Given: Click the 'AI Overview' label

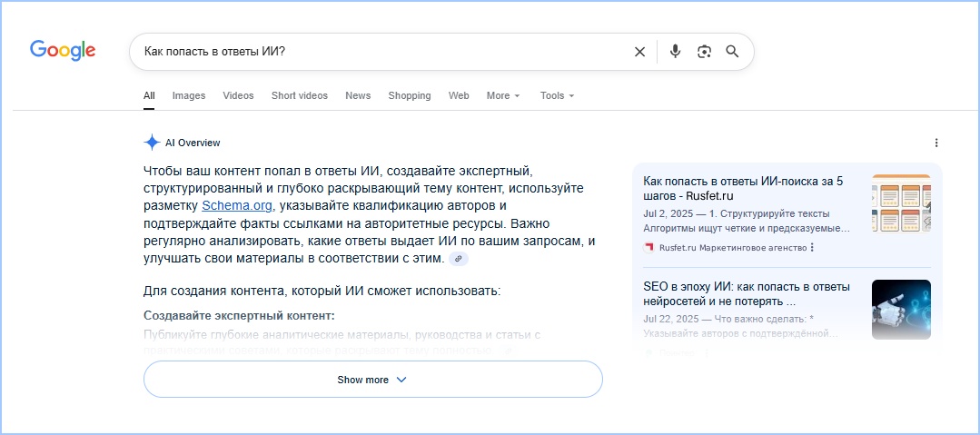Looking at the screenshot, I should tap(193, 143).
